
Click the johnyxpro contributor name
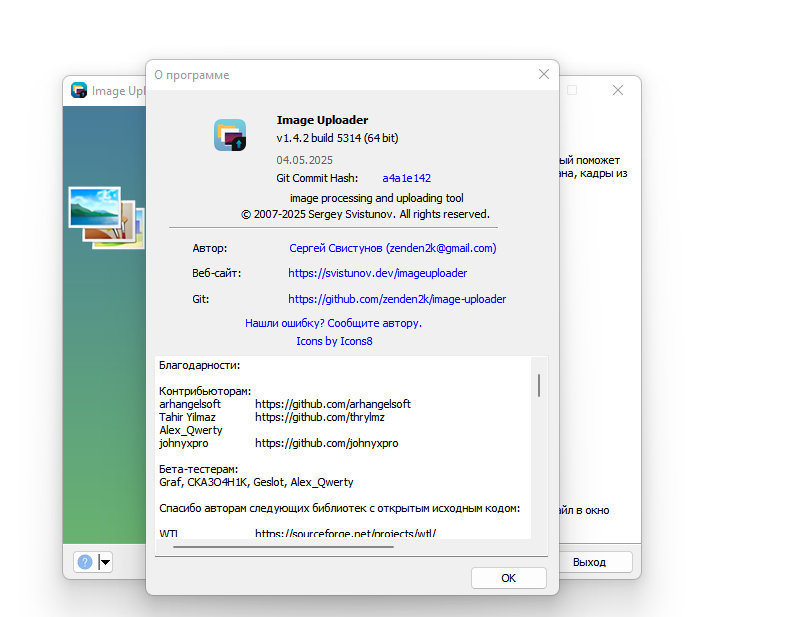(x=184, y=443)
